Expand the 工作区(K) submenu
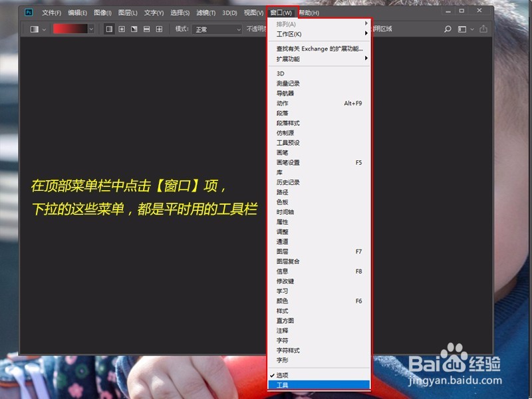532x399 pixels. 319,34
